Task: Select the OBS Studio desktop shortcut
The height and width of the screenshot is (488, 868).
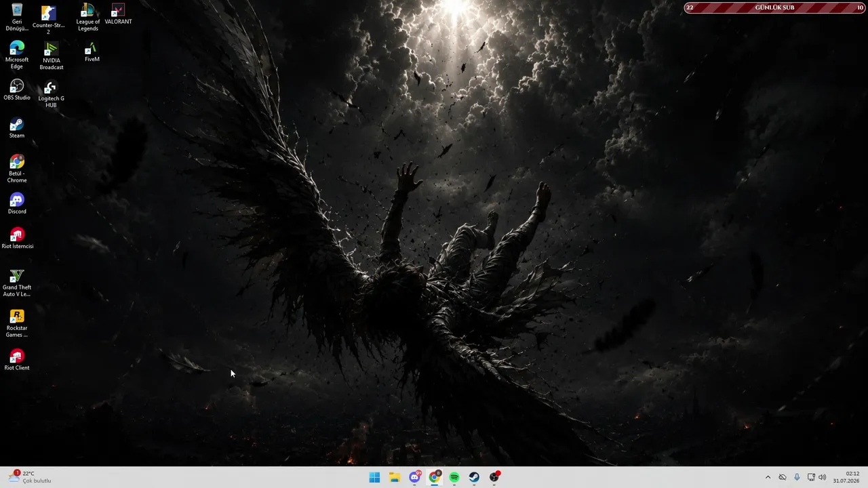Action: 17,90
